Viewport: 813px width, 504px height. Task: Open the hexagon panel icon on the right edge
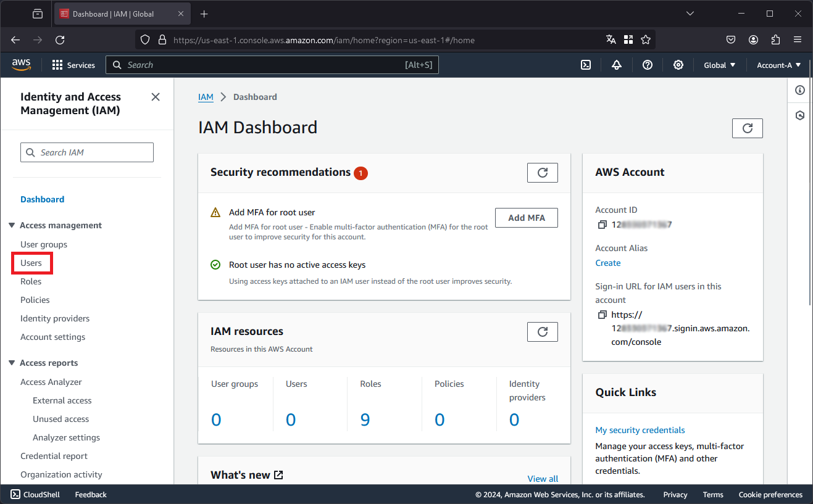[800, 115]
